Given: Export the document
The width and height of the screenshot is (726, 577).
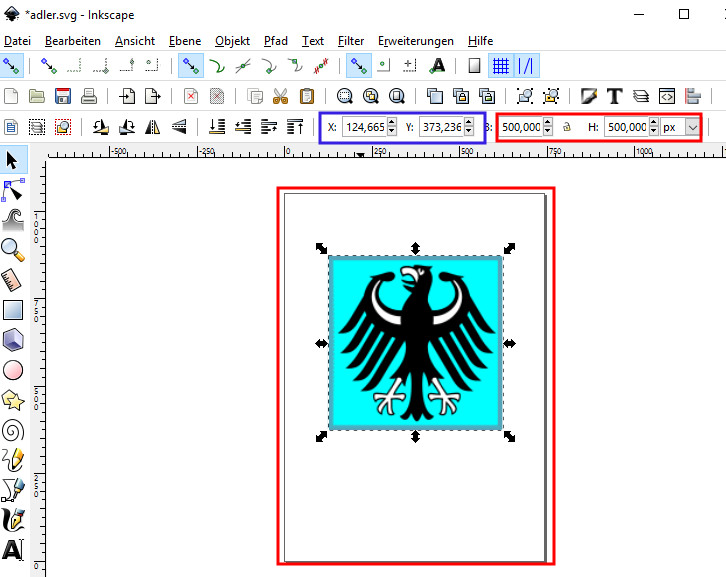Looking at the screenshot, I should 152,96.
